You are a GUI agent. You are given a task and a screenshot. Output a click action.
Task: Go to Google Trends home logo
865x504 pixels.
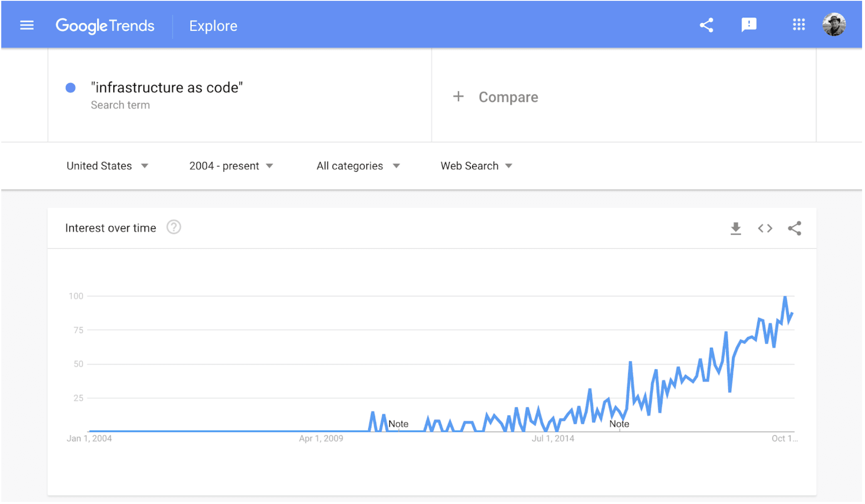[105, 26]
